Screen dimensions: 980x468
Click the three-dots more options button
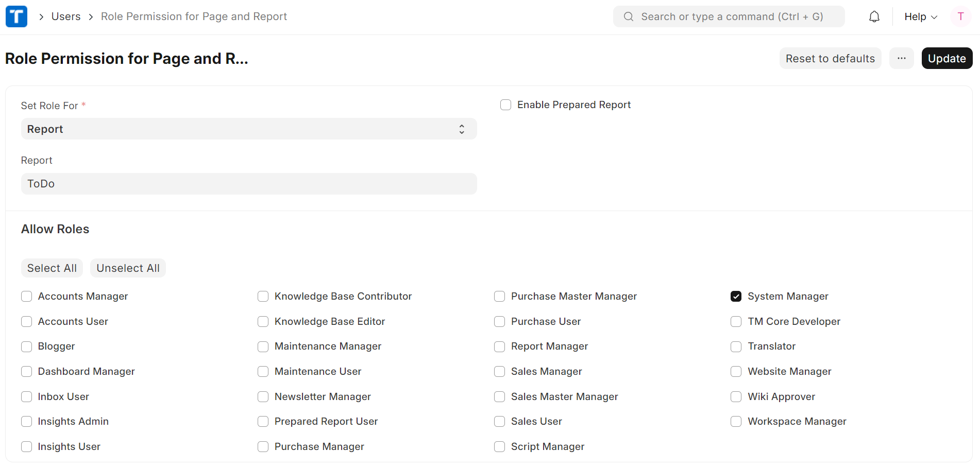[901, 59]
